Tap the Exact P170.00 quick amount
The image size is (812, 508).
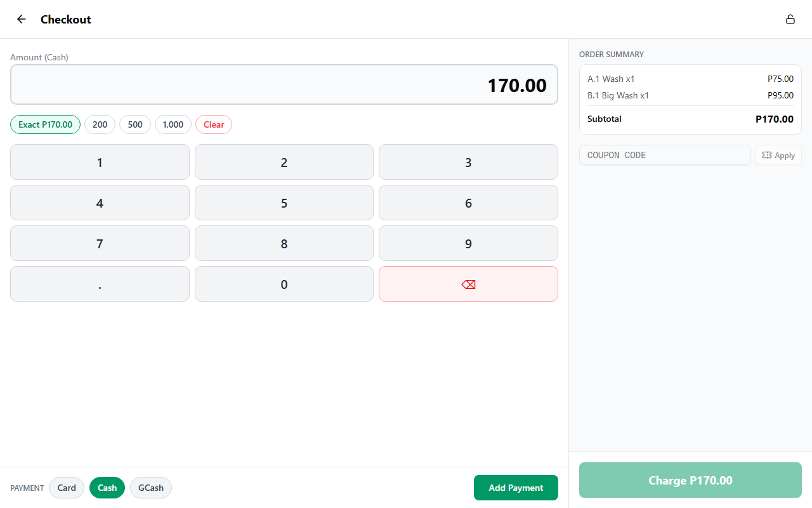(x=45, y=124)
